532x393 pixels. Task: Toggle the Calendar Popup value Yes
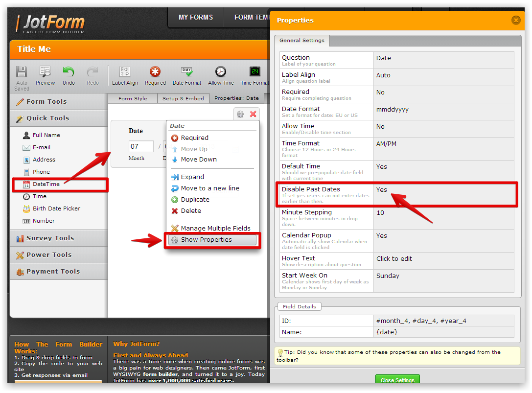[443, 241]
